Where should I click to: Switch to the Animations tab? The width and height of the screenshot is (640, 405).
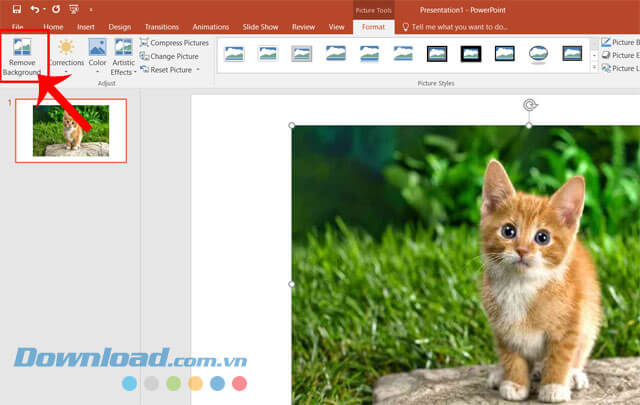click(x=210, y=27)
